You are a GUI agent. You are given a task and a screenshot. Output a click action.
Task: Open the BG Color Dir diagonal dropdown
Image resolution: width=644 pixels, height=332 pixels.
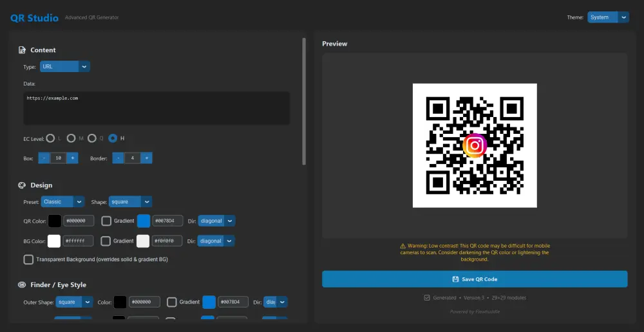coord(216,241)
